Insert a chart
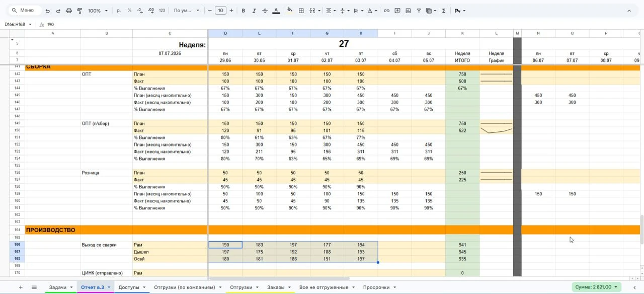Image resolution: width=644 pixels, height=294 pixels. click(x=408, y=11)
